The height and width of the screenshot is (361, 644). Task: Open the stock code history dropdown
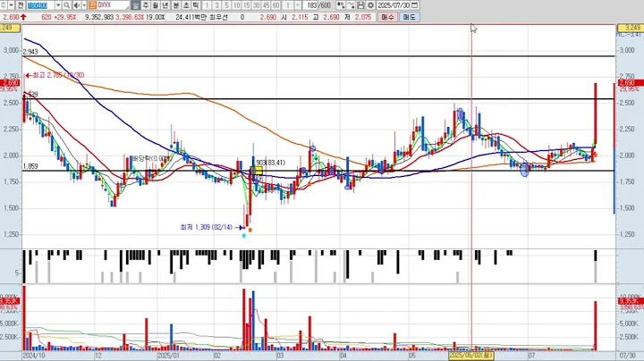[x=58, y=5]
